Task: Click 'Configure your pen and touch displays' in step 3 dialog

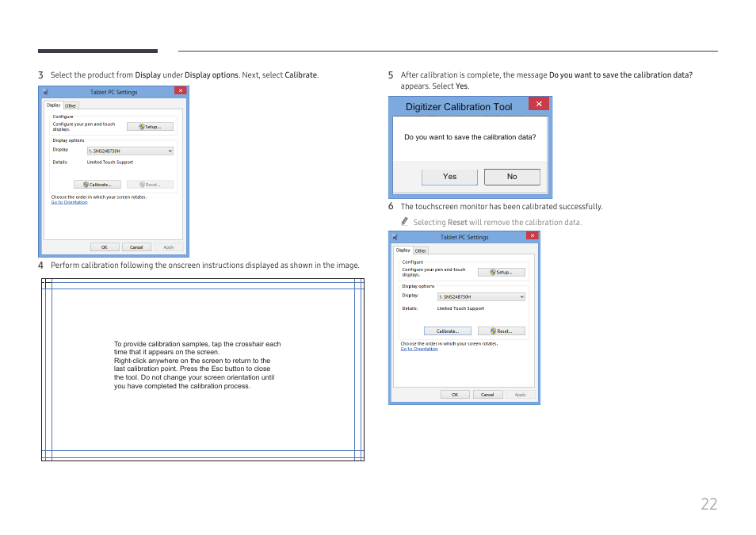Action: (x=84, y=126)
